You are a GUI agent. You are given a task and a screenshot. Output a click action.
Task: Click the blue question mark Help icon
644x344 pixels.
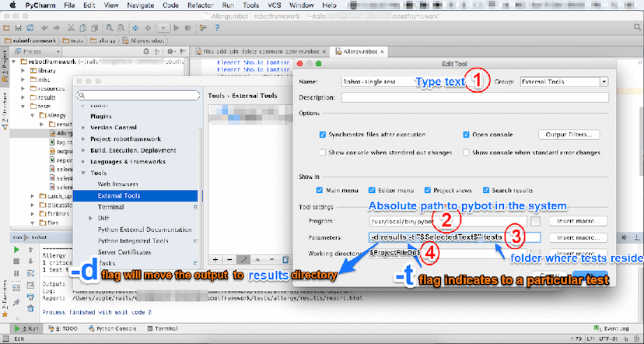(x=217, y=28)
